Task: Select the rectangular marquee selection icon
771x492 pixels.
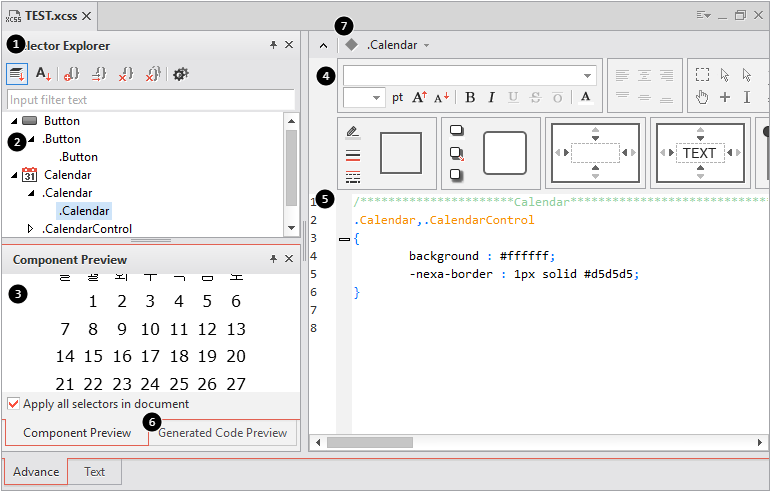Action: tap(702, 75)
